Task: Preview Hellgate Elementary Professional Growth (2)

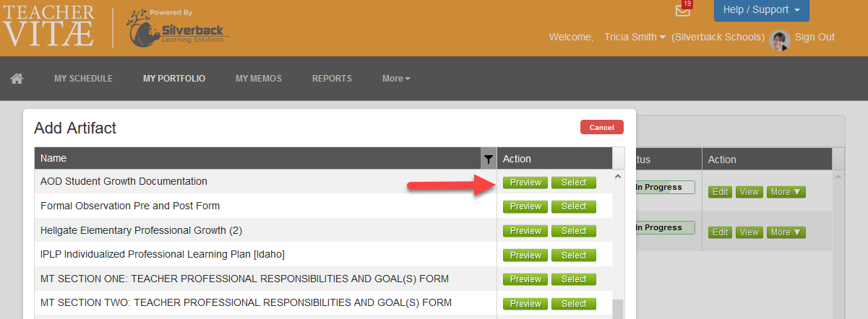Action: [525, 231]
